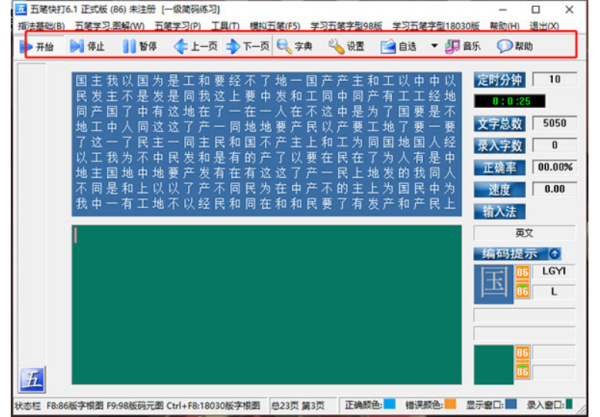
Task: Click the blue practice text display area
Action: point(267,144)
